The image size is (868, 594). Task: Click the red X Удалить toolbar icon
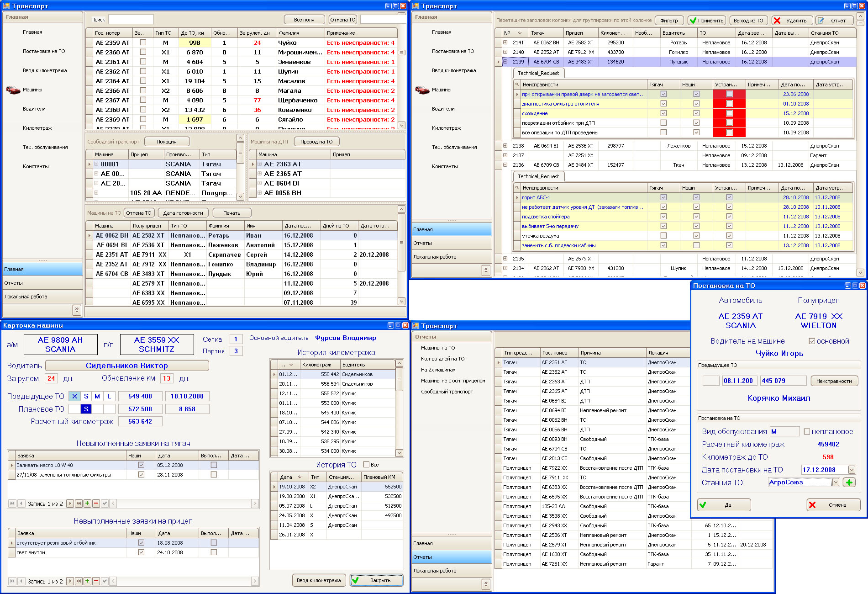click(777, 21)
